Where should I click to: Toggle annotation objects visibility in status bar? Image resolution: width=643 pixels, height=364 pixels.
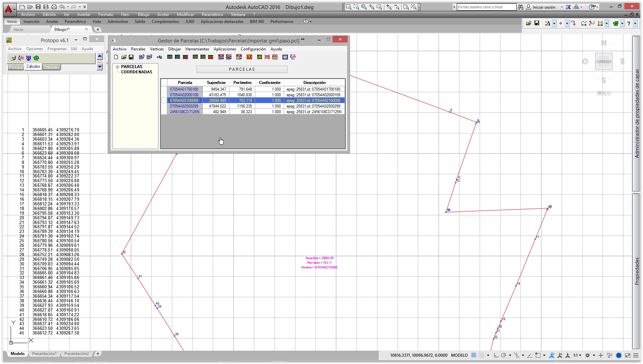552,355
